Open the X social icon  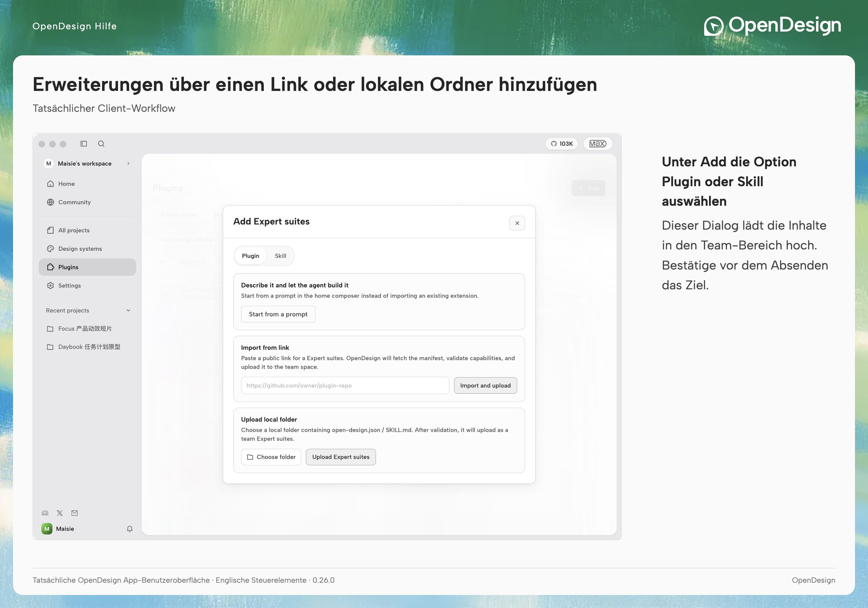[x=60, y=513]
